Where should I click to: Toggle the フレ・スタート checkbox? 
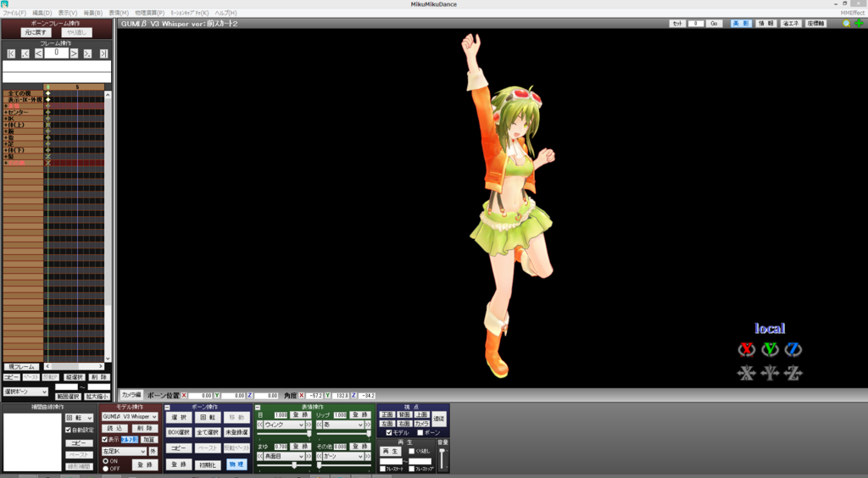tap(382, 469)
